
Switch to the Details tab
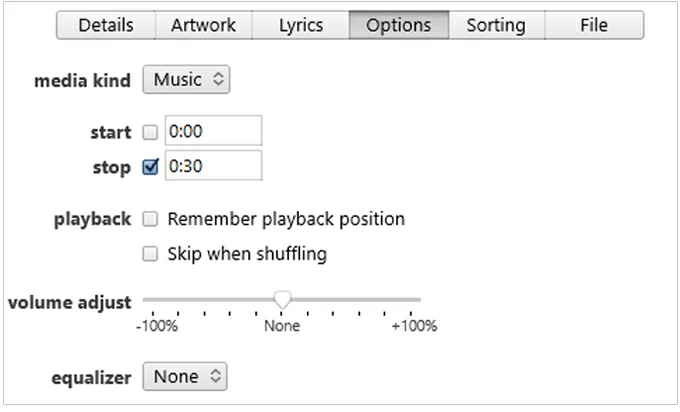point(105,25)
